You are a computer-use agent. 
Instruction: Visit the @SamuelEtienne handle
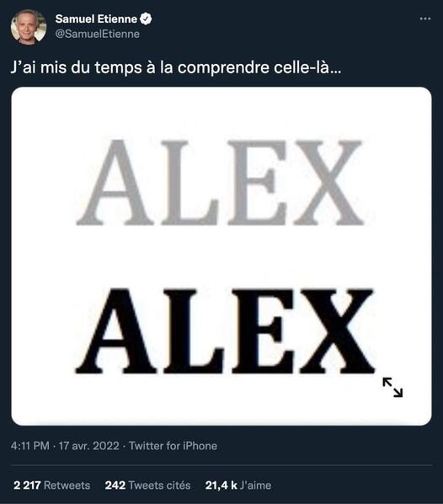pos(98,34)
